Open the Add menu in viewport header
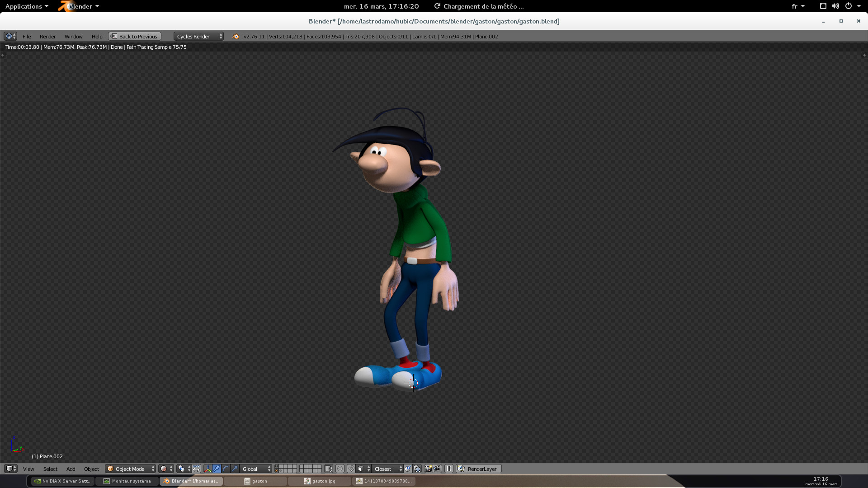 [x=71, y=469]
